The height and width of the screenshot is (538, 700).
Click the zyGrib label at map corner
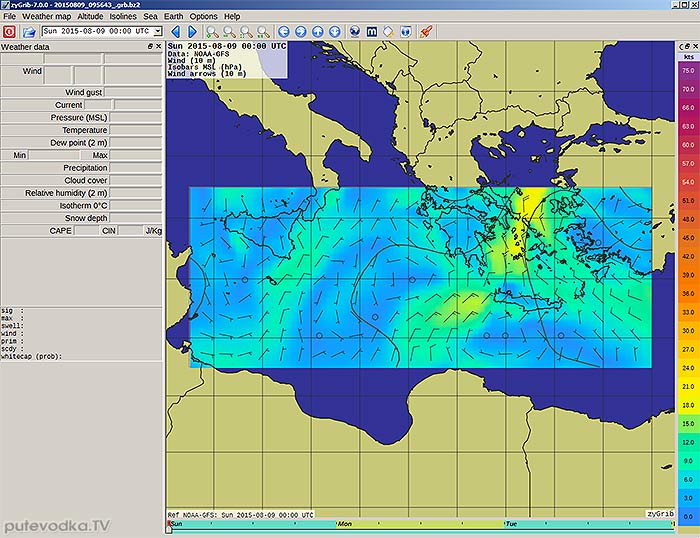pos(660,514)
